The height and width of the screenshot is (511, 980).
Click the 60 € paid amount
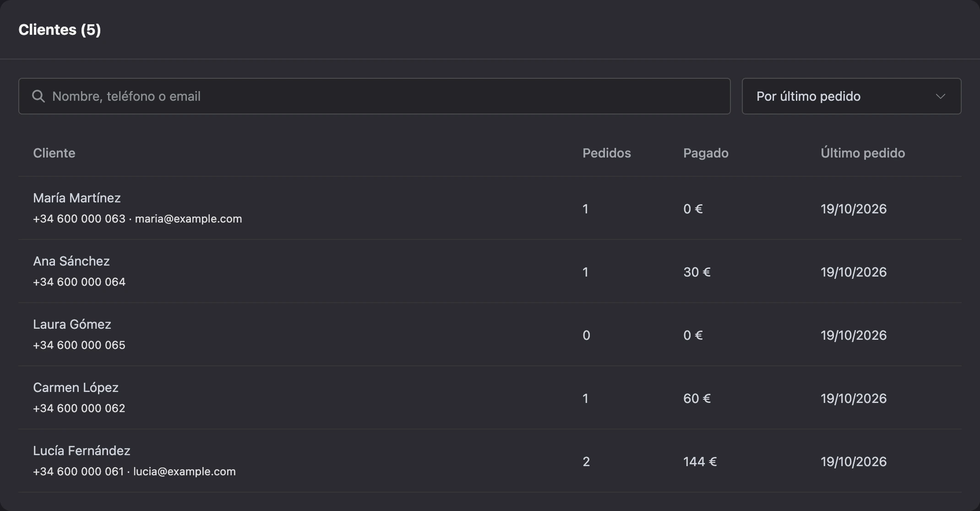(x=697, y=398)
